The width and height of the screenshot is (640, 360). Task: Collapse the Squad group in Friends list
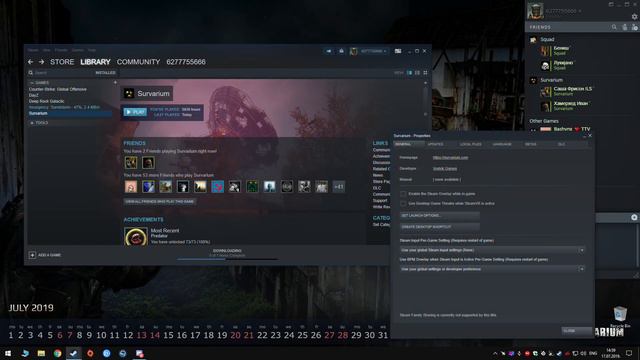point(547,39)
